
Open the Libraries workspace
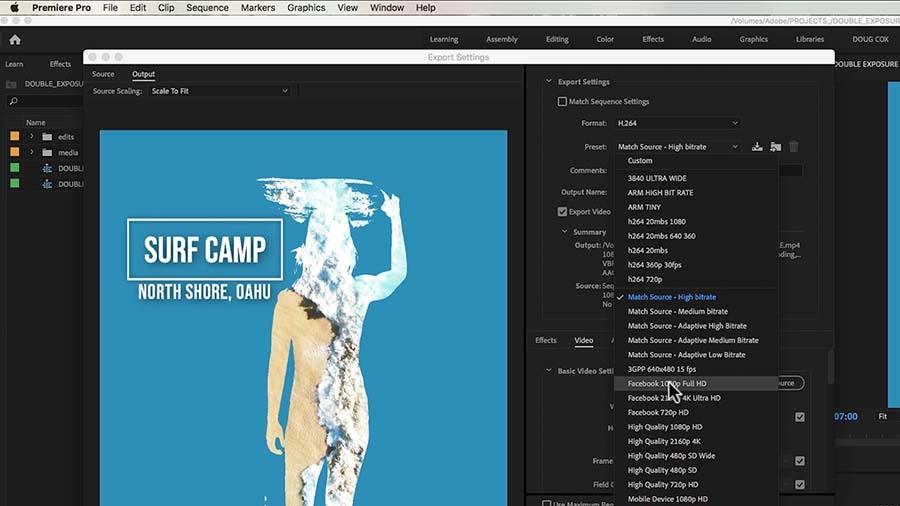point(810,40)
